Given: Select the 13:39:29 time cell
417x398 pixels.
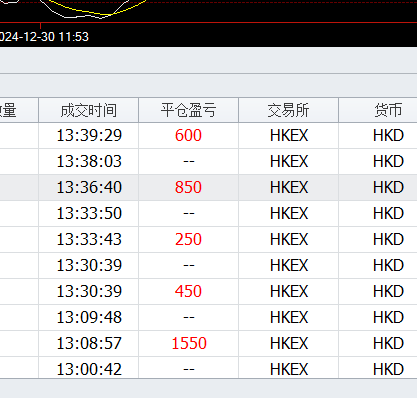Looking at the screenshot, I should [x=89, y=135].
